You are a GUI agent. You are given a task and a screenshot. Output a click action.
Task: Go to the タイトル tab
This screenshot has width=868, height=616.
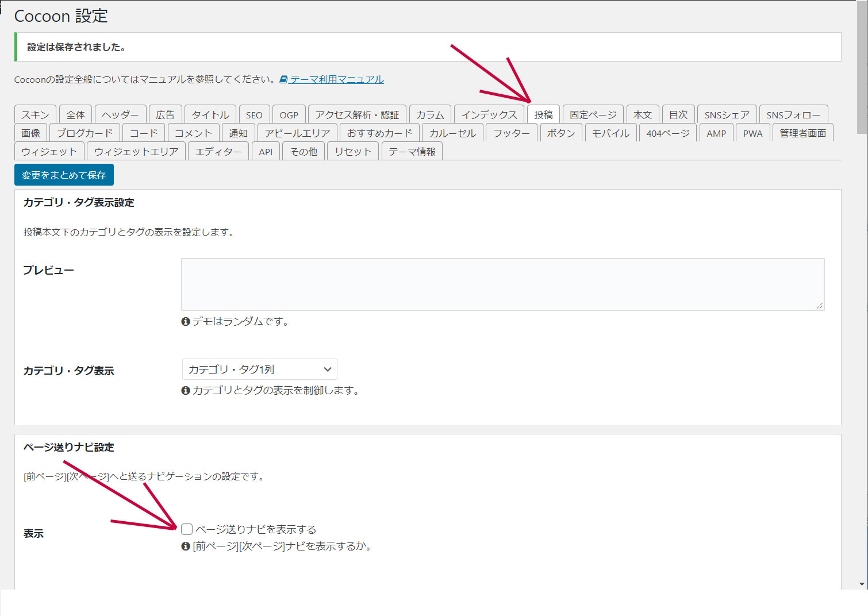click(210, 114)
